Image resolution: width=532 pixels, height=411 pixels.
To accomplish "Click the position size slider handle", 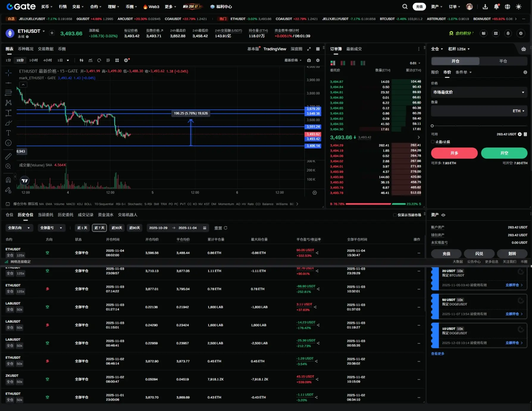I will pyautogui.click(x=432, y=126).
